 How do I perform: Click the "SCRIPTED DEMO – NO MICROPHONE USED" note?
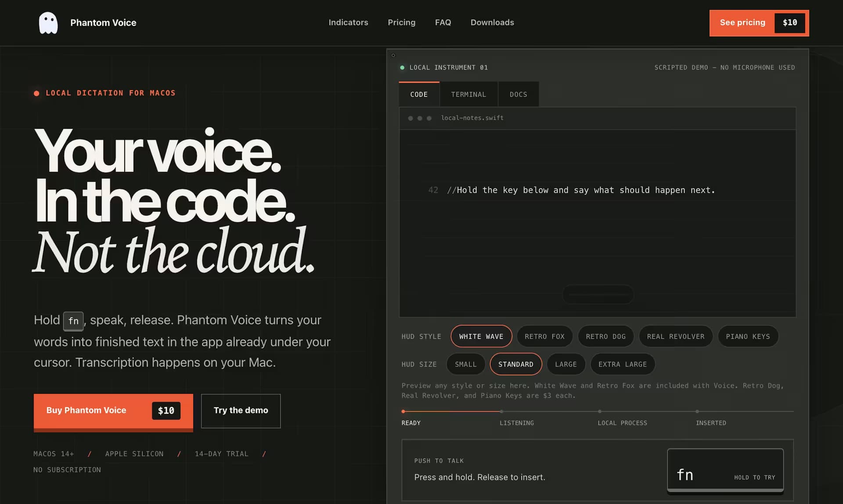coord(724,68)
